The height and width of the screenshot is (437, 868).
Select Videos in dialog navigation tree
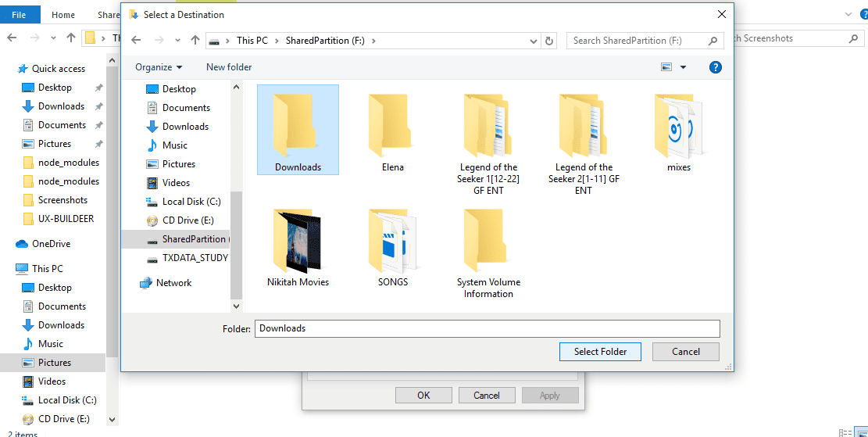[x=176, y=183]
